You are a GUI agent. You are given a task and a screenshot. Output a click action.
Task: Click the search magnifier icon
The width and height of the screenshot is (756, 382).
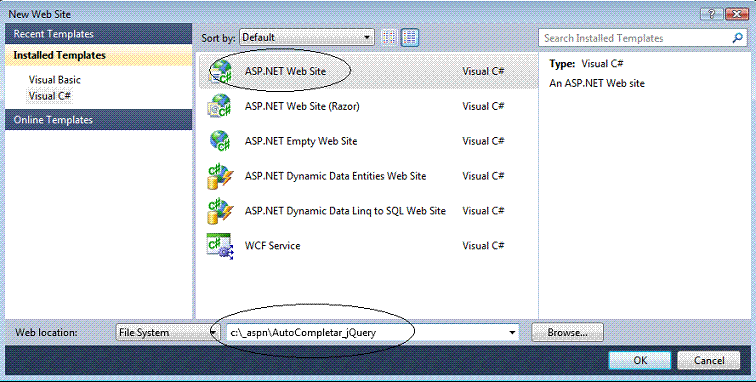pos(737,38)
